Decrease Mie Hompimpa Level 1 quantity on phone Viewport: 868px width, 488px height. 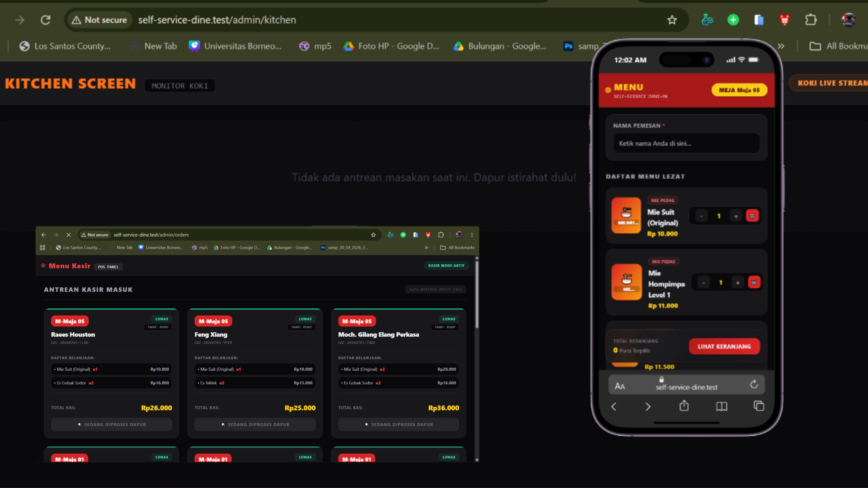(704, 283)
